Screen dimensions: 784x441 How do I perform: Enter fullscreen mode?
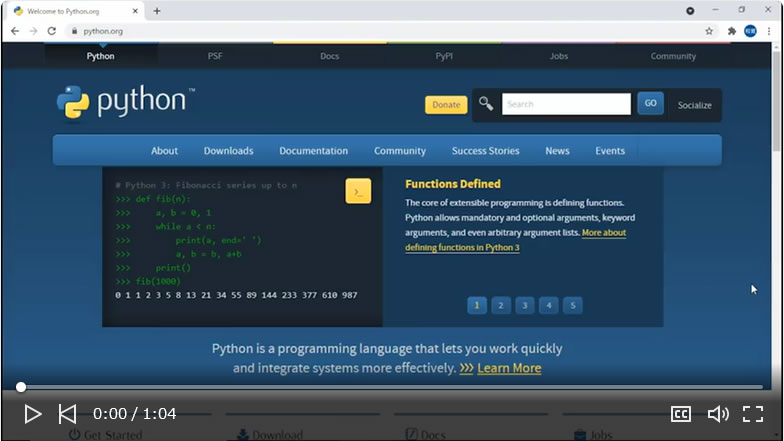(752, 414)
